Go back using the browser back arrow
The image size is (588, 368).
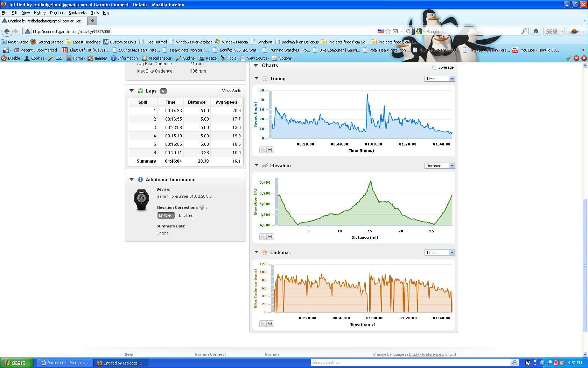pos(7,31)
